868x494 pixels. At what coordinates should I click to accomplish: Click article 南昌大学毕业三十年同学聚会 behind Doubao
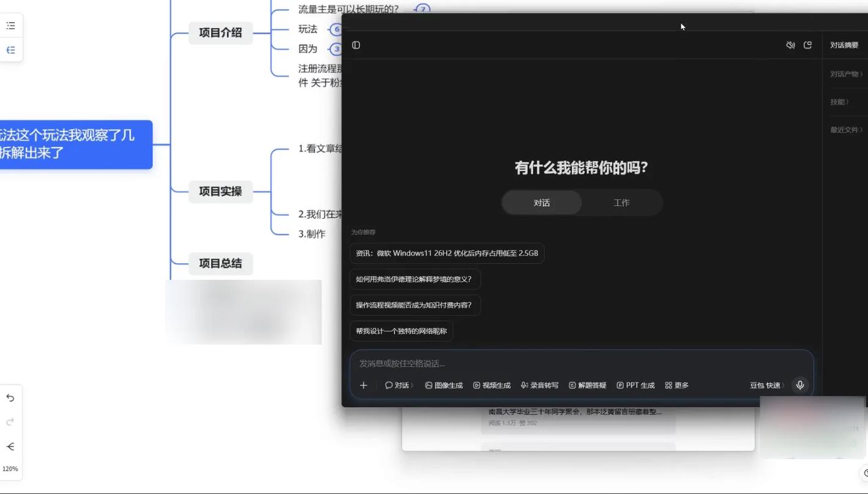(x=575, y=412)
